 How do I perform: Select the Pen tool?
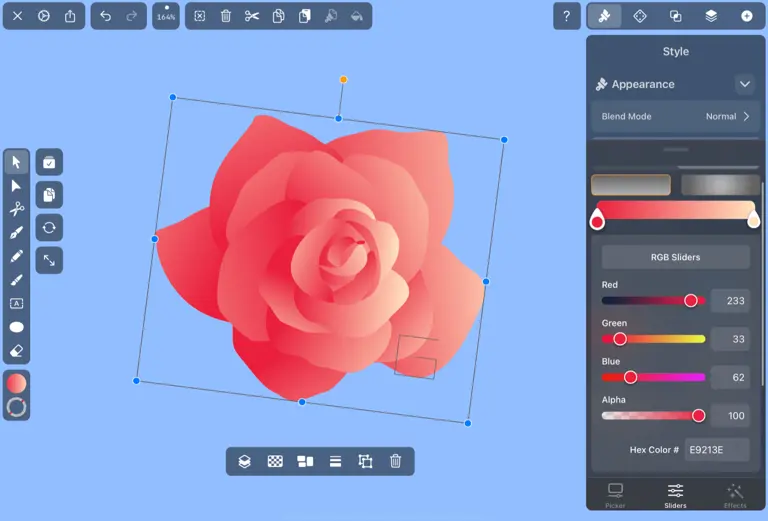pyautogui.click(x=16, y=233)
